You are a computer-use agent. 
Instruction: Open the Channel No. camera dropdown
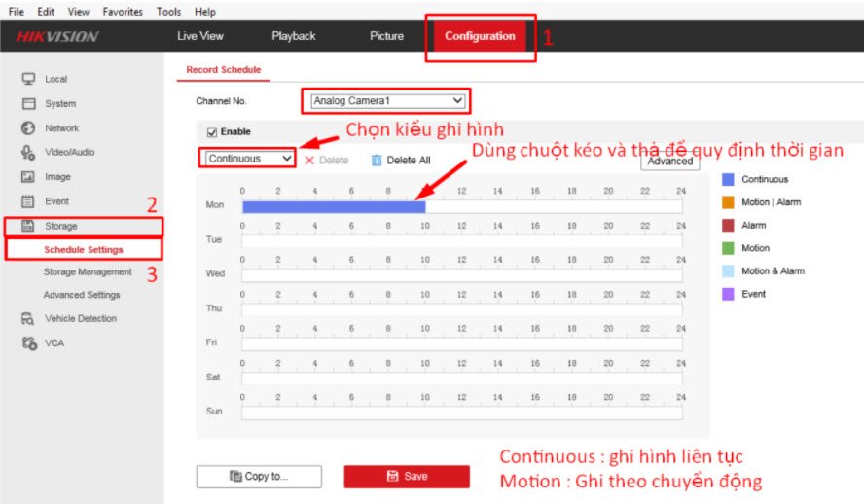[387, 100]
